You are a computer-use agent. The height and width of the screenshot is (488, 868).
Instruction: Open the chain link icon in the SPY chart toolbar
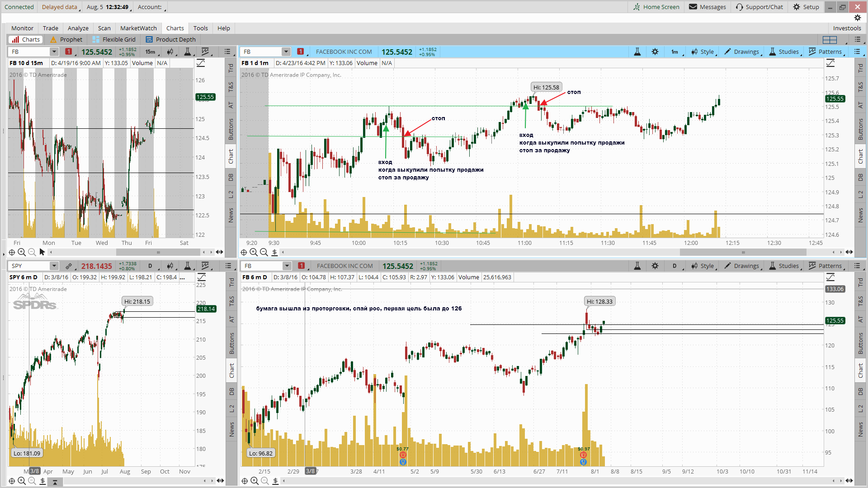(x=69, y=266)
